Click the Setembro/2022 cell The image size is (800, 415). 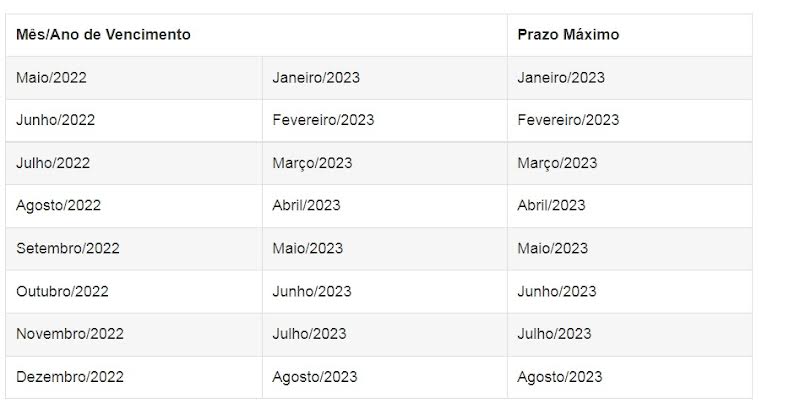(x=67, y=248)
